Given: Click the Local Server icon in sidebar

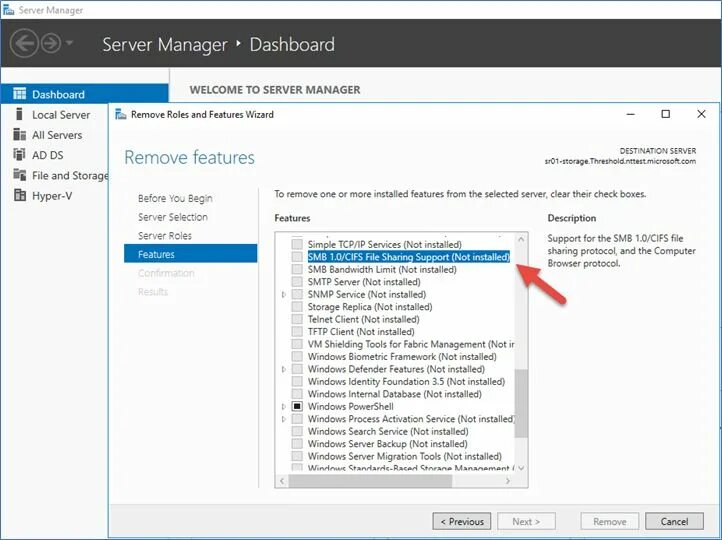Looking at the screenshot, I should pos(19,114).
